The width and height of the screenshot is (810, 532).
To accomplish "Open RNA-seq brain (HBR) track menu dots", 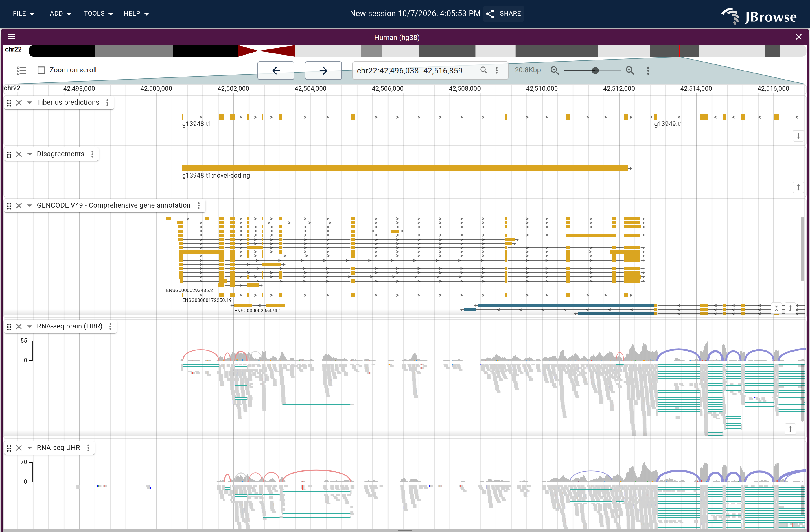I will click(110, 326).
